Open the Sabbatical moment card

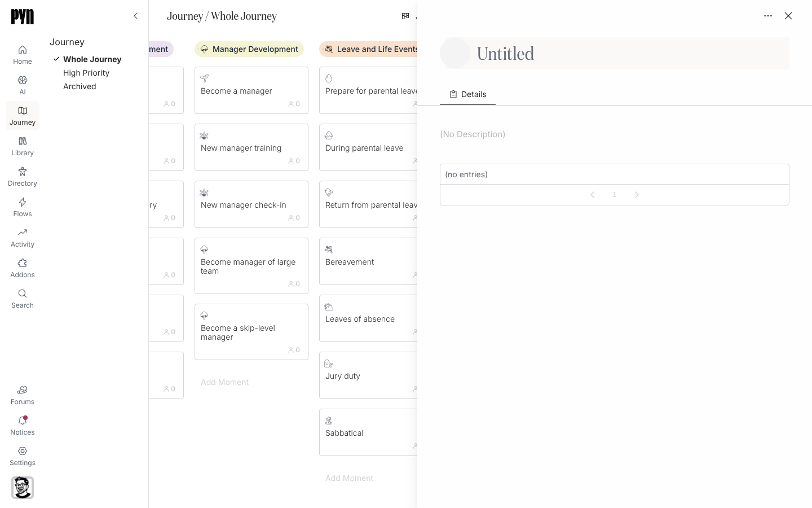point(368,432)
